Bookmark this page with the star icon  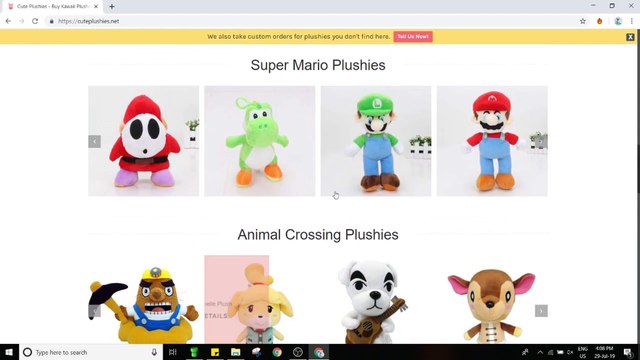(x=583, y=21)
